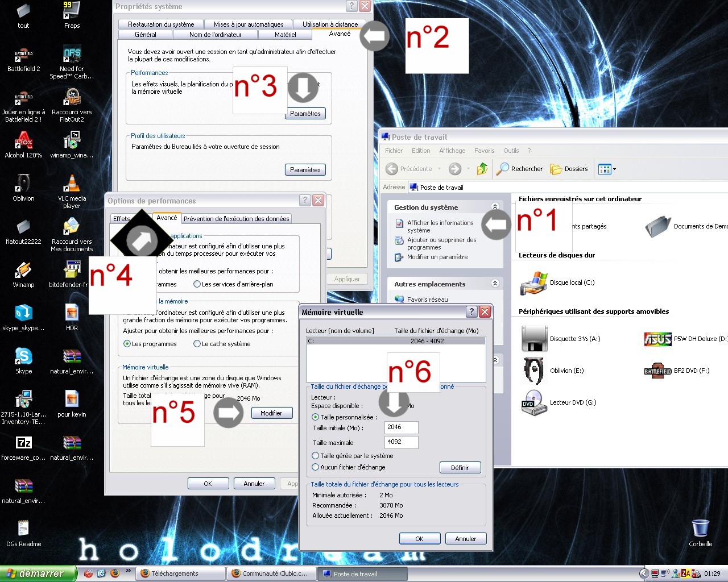728x582 pixels.
Task: Open the Corbeille recycle bin
Action: click(x=700, y=529)
